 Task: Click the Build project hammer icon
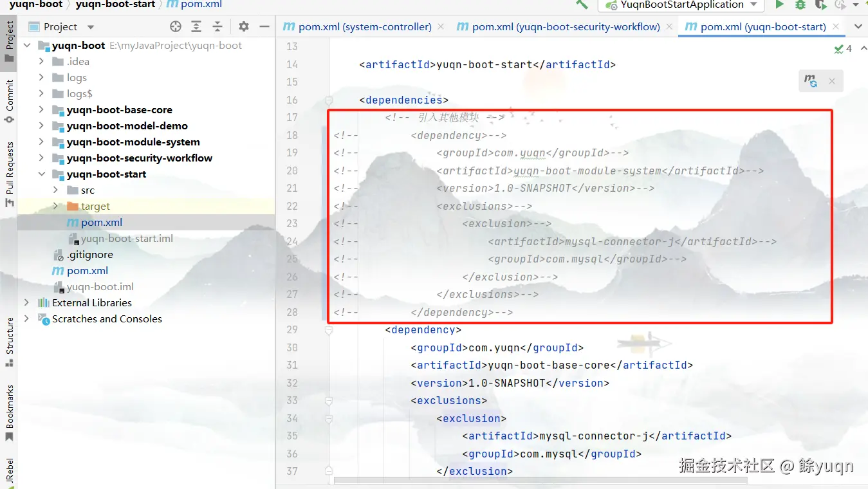(582, 5)
